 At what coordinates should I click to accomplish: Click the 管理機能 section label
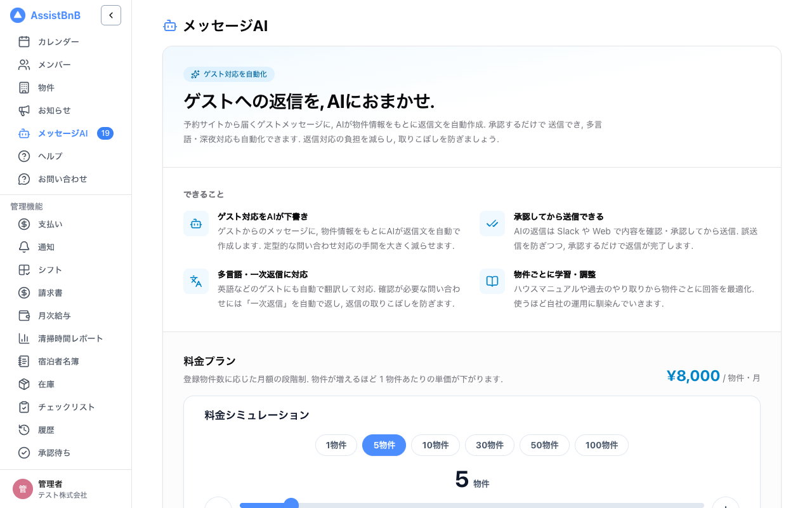[27, 206]
